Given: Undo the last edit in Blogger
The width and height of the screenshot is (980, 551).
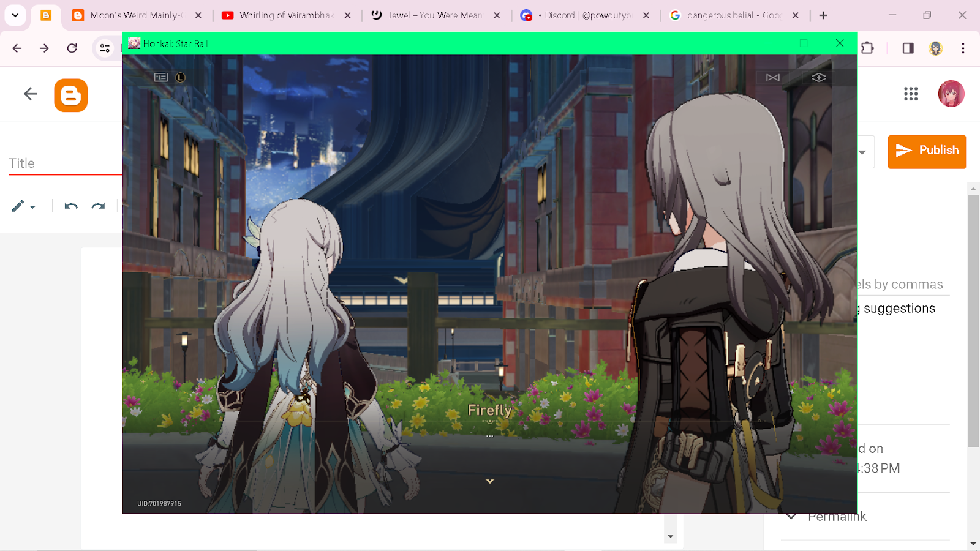Looking at the screenshot, I should tap(71, 206).
